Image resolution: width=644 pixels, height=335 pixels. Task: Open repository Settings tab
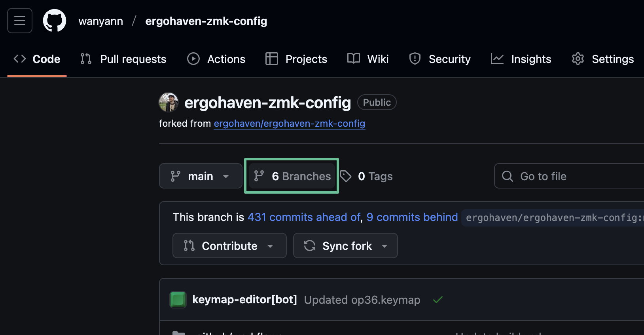pyautogui.click(x=603, y=59)
